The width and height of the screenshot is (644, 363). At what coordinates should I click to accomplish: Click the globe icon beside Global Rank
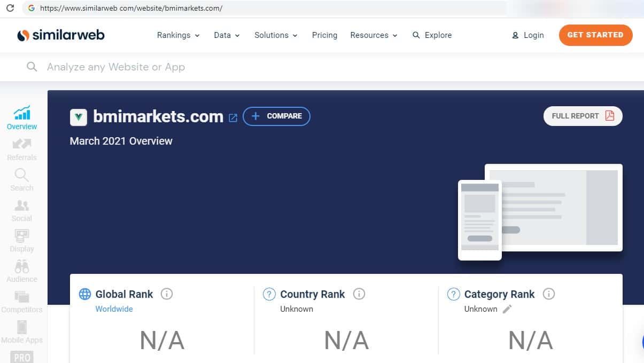coord(85,294)
